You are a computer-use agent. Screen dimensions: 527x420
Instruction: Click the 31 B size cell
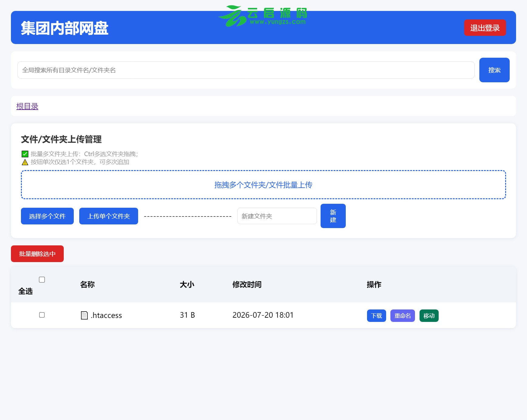(187, 315)
